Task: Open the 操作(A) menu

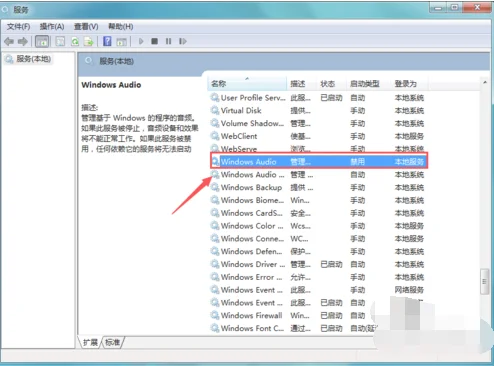Action: 52,27
